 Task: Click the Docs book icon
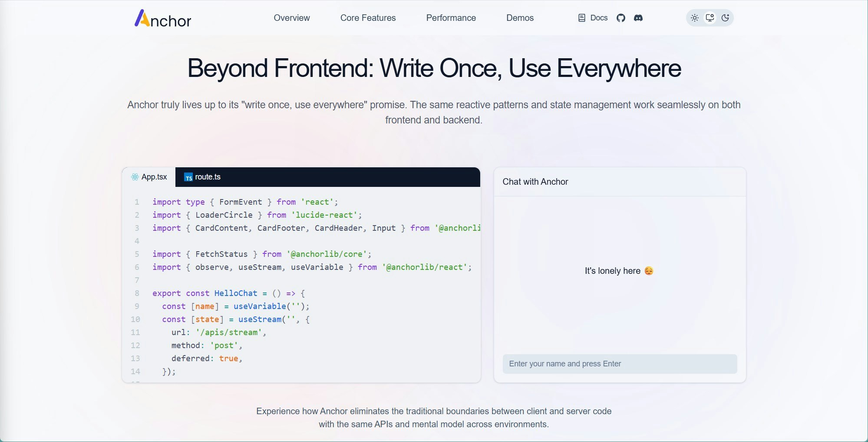[582, 18]
